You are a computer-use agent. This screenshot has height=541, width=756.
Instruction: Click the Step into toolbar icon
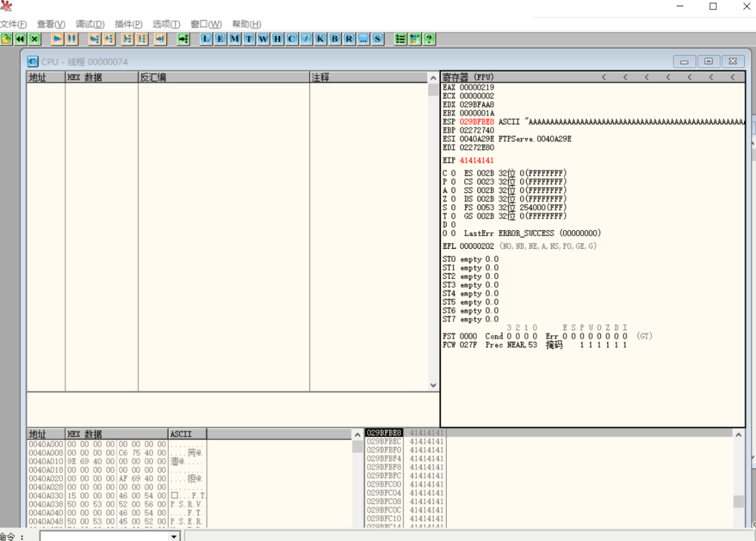(x=94, y=39)
